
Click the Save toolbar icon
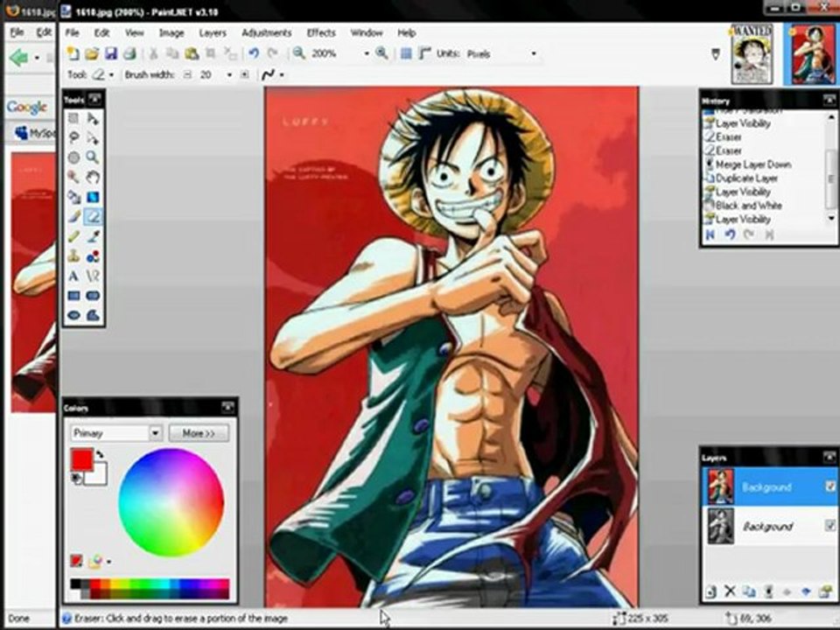pyautogui.click(x=110, y=53)
